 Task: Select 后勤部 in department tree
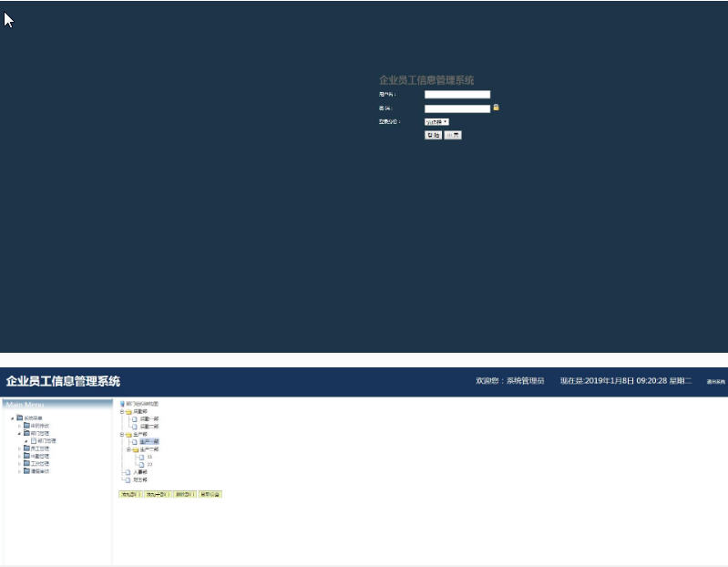(140, 412)
